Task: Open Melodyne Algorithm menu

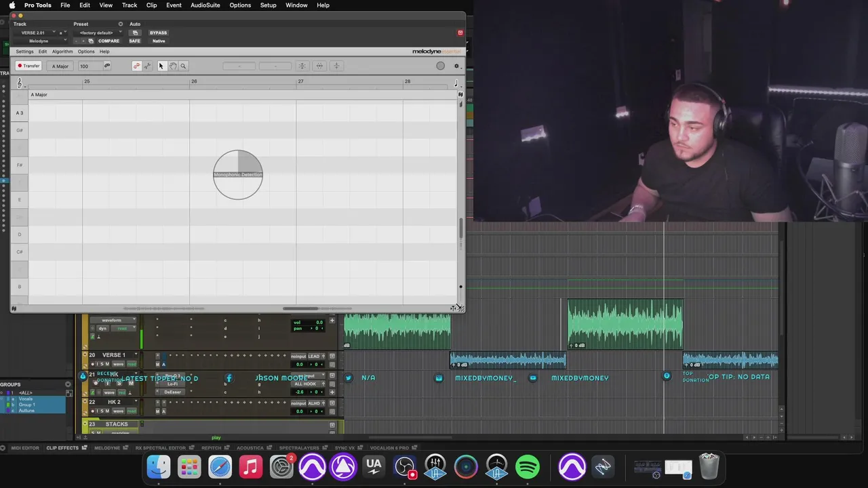Action: coord(62,52)
